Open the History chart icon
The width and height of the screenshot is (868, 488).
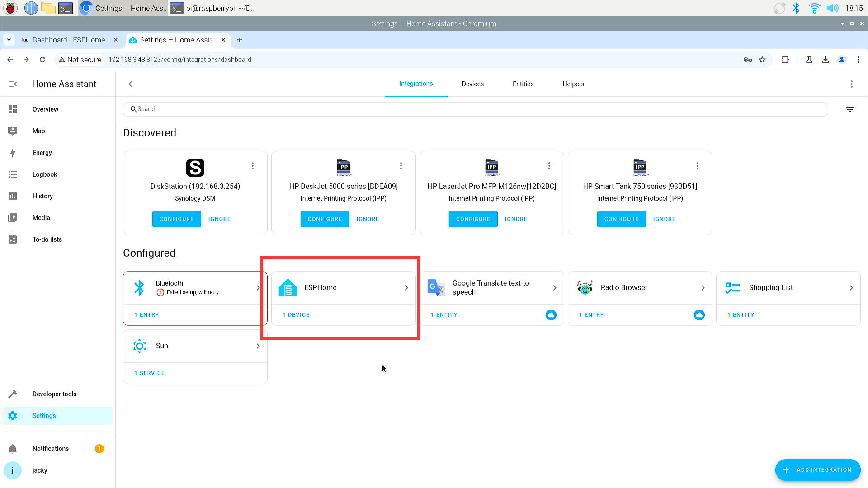coord(13,196)
